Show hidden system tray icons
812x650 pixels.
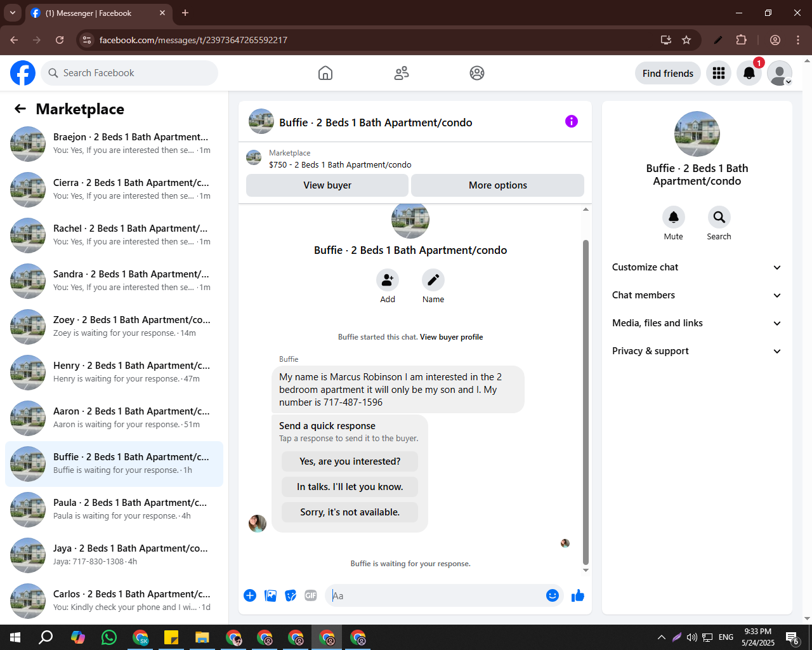pos(662,637)
